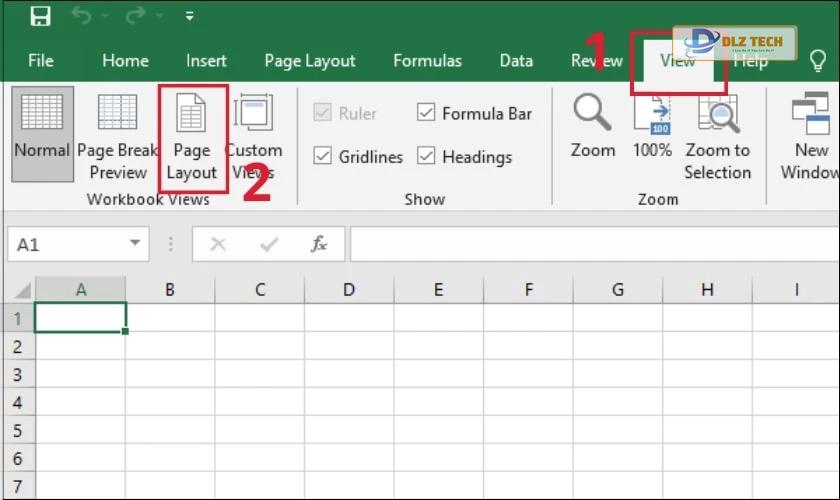Toggle the Gridlines checkbox
Viewport: 840px width, 500px height.
tap(322, 156)
